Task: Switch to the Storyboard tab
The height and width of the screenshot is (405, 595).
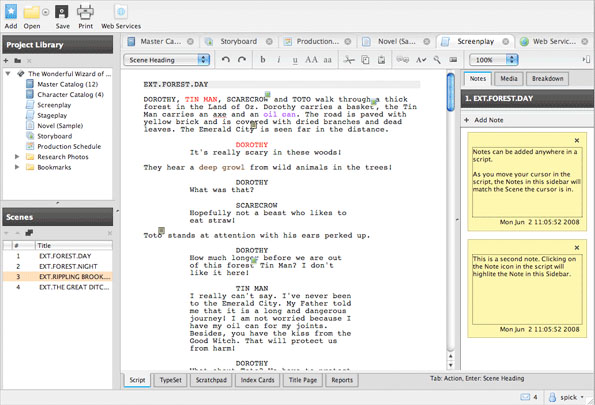Action: point(238,41)
